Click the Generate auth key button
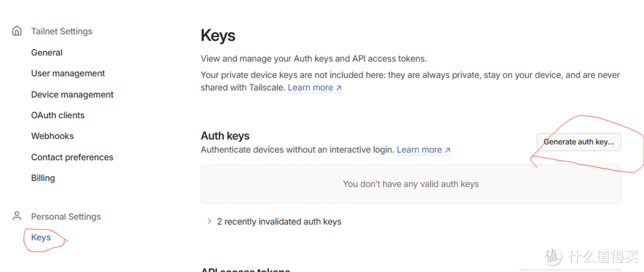The height and width of the screenshot is (272, 644). 578,142
